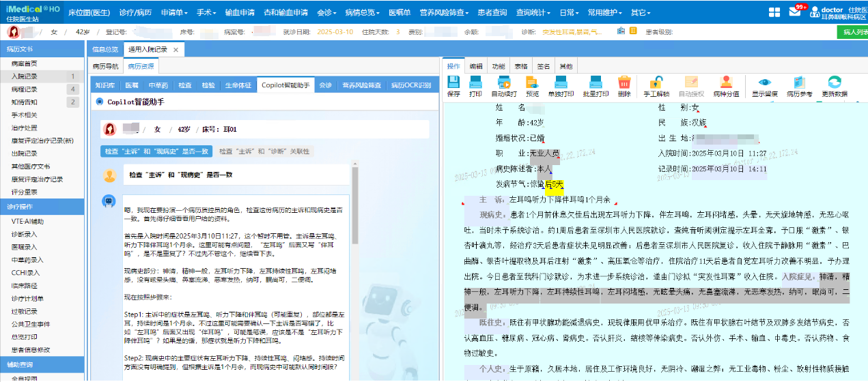Open the 营养风险筛查 top dropdown
Screen dimensions: 868x382
point(443,12)
